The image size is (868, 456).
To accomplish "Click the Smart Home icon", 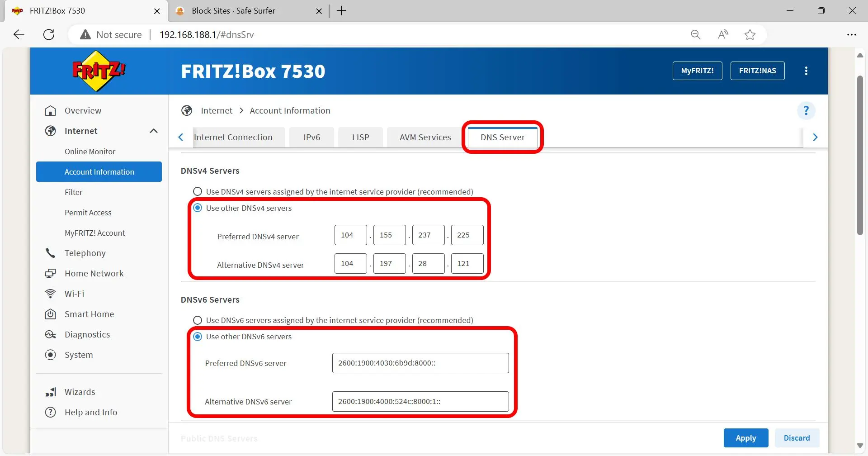I will click(51, 314).
